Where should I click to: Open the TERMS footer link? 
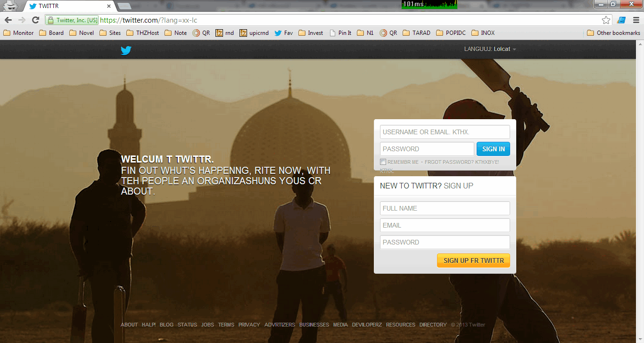226,325
